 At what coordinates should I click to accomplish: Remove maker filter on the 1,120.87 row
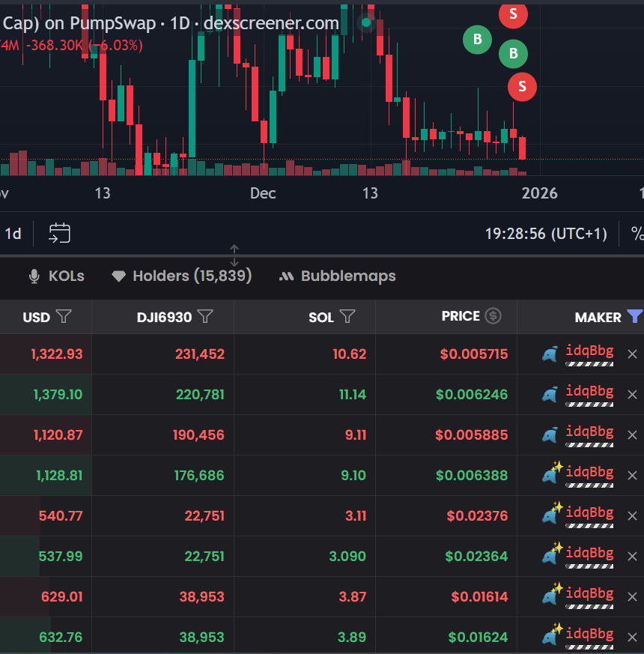632,435
